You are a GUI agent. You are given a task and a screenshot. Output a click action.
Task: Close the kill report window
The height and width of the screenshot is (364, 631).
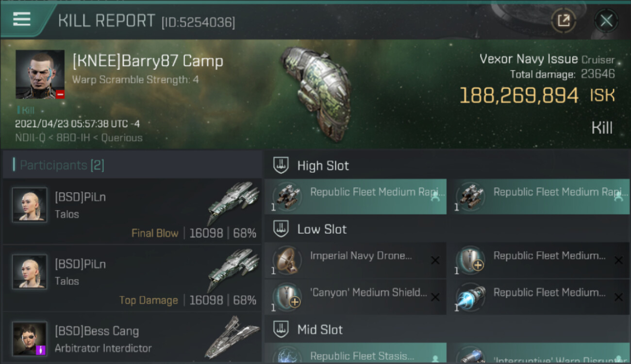pyautogui.click(x=606, y=20)
